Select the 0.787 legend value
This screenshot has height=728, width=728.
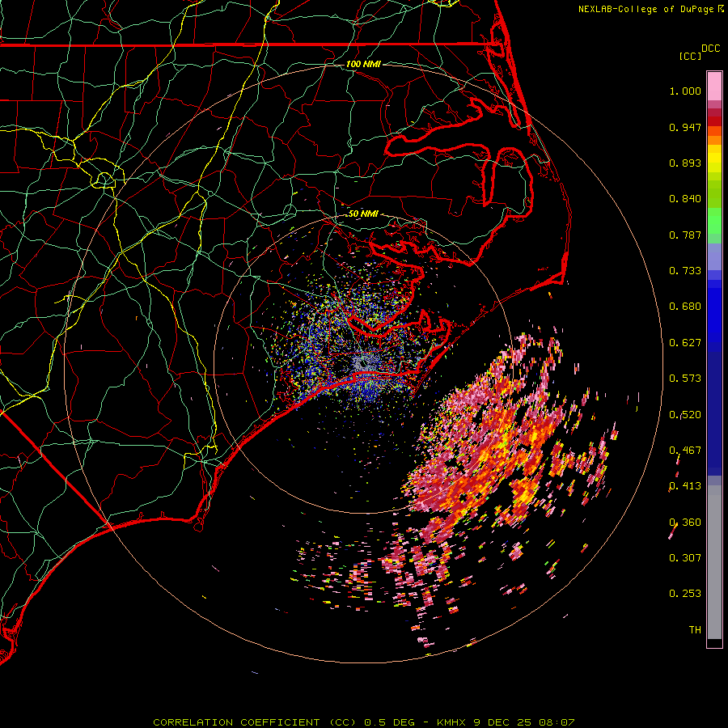(x=685, y=235)
